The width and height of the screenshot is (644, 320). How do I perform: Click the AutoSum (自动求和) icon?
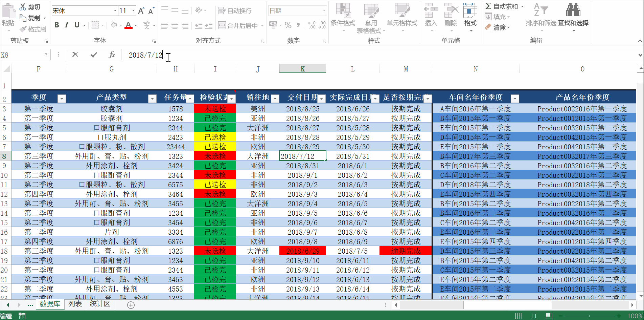(x=488, y=6)
